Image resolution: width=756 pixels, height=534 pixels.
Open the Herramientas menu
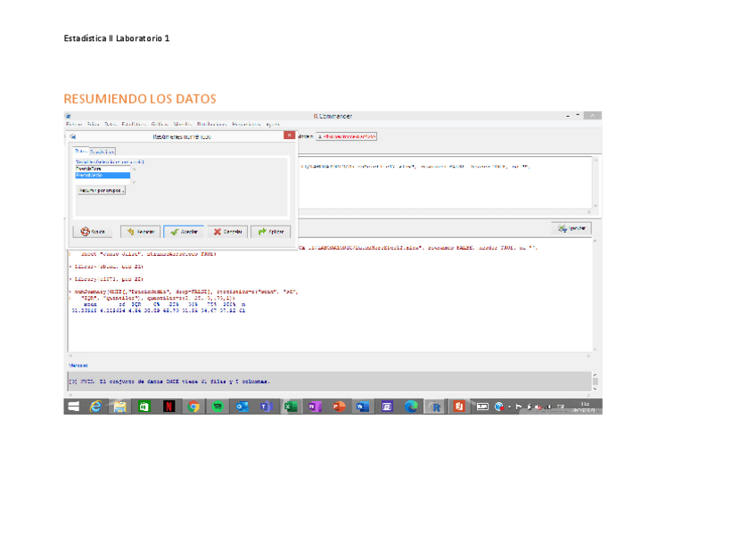[x=246, y=124]
